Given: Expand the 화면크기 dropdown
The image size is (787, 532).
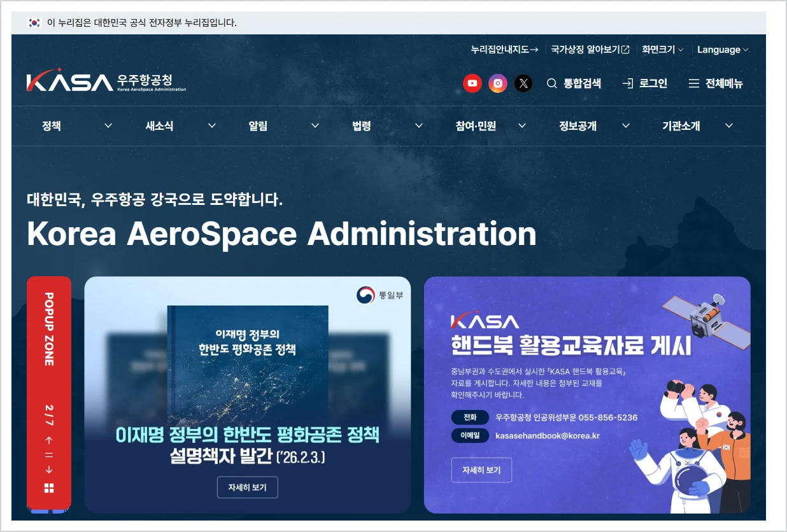Looking at the screenshot, I should [663, 50].
